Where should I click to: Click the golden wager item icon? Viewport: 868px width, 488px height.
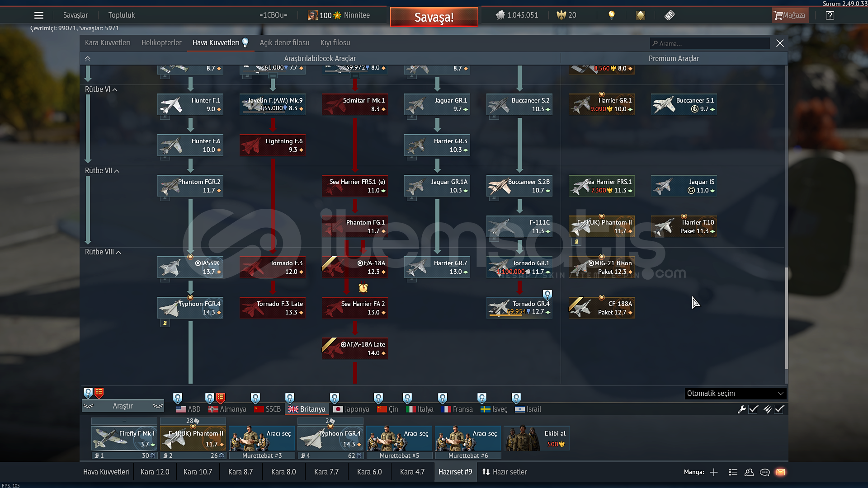(x=640, y=15)
